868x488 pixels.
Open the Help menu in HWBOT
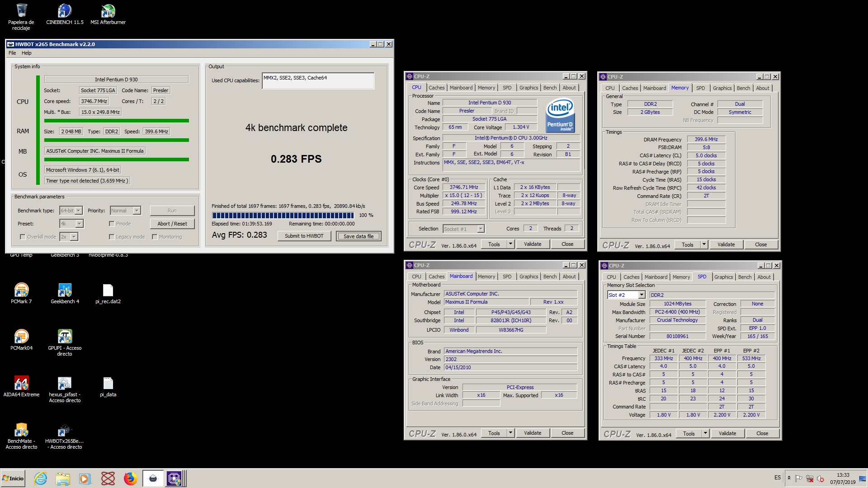tap(27, 53)
